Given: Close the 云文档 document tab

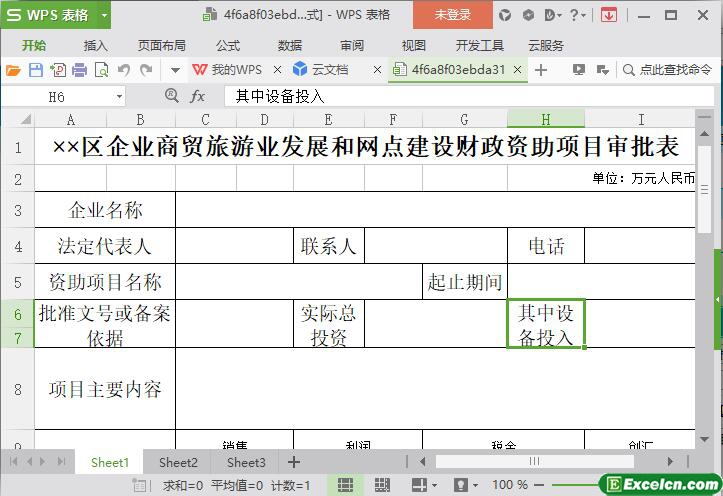Looking at the screenshot, I should (x=376, y=70).
